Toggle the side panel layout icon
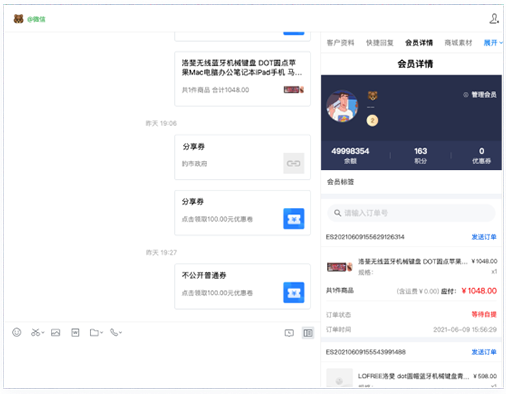 308,333
